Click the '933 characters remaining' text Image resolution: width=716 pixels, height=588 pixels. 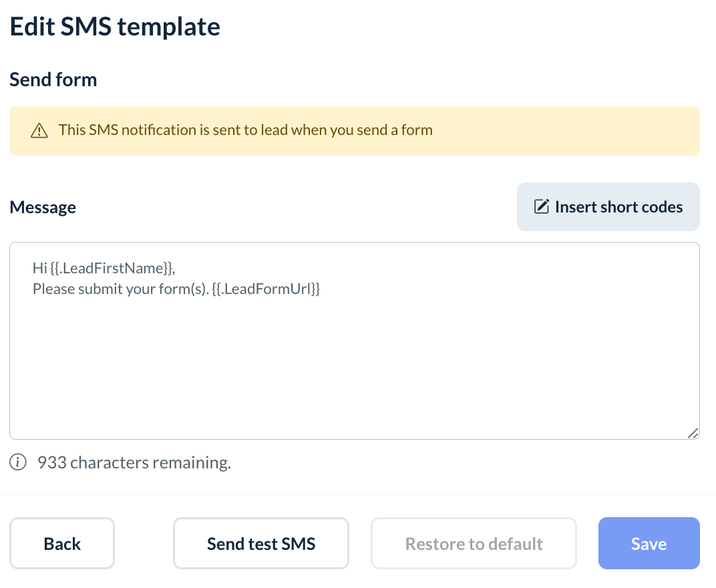pyautogui.click(x=134, y=462)
